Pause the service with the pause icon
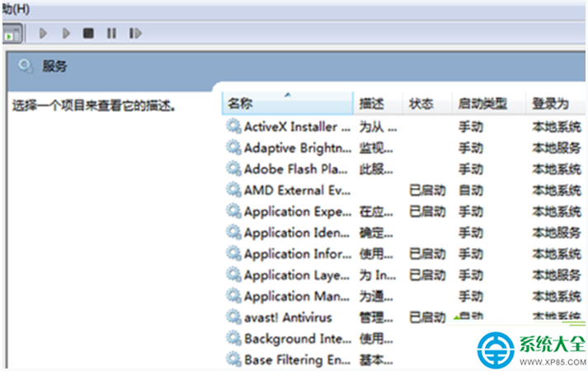The image size is (588, 371). [112, 33]
